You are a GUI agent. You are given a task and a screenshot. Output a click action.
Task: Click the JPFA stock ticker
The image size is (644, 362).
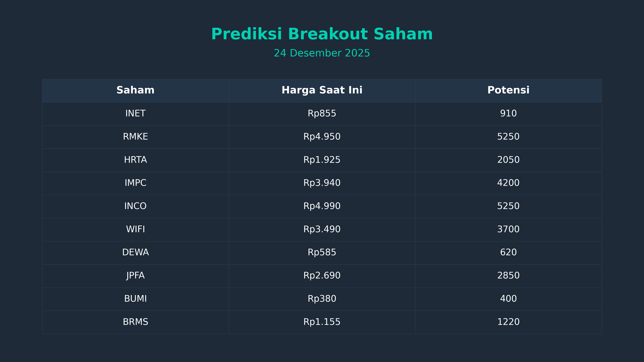135,276
